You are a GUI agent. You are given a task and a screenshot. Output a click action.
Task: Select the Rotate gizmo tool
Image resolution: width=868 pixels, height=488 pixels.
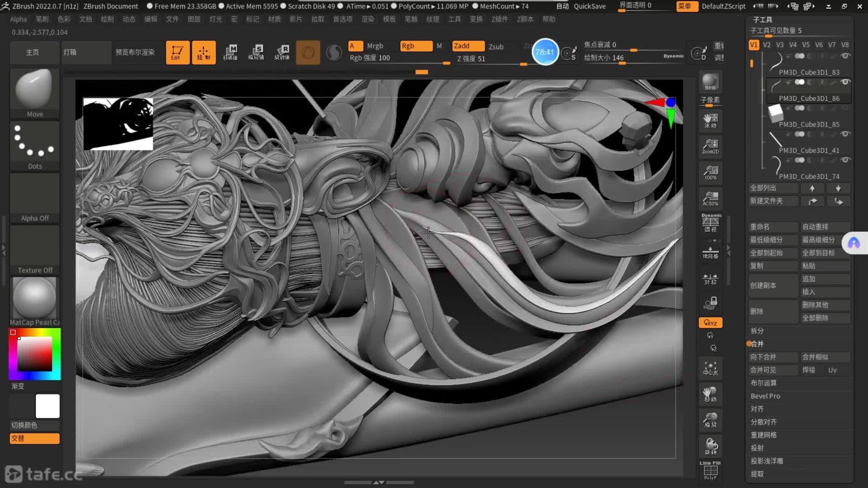point(282,52)
